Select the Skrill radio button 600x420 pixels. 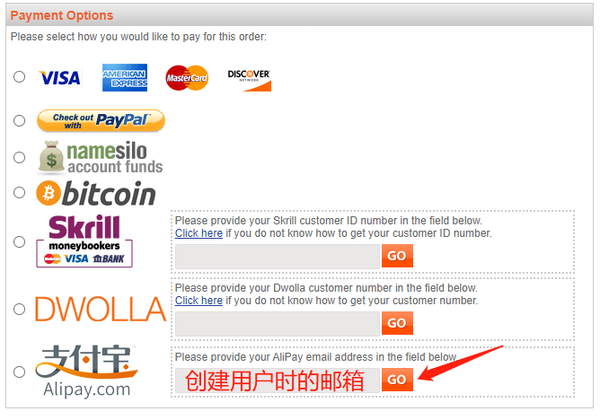point(19,242)
